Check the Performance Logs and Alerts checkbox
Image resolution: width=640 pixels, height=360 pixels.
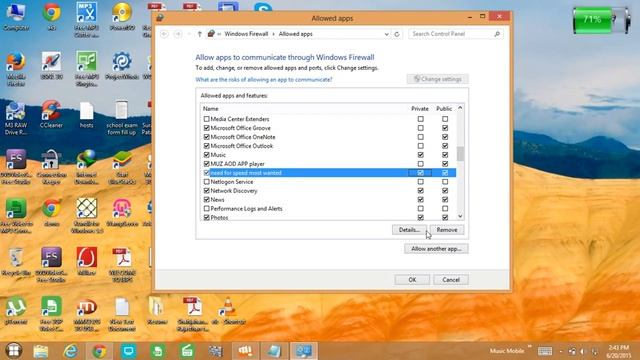coord(207,209)
